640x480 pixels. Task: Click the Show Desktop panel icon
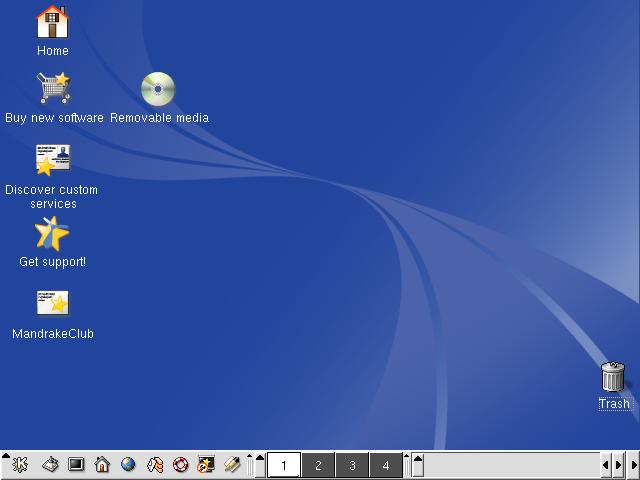point(50,465)
